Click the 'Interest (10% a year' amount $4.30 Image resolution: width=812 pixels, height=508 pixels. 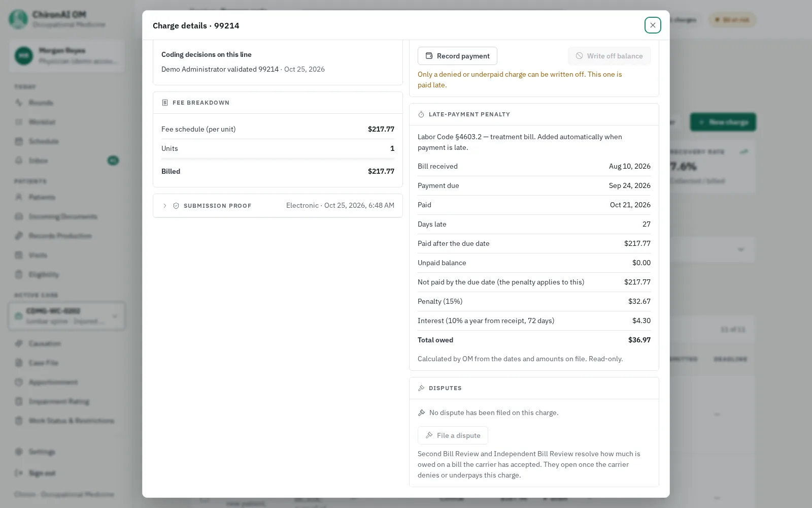641,321
